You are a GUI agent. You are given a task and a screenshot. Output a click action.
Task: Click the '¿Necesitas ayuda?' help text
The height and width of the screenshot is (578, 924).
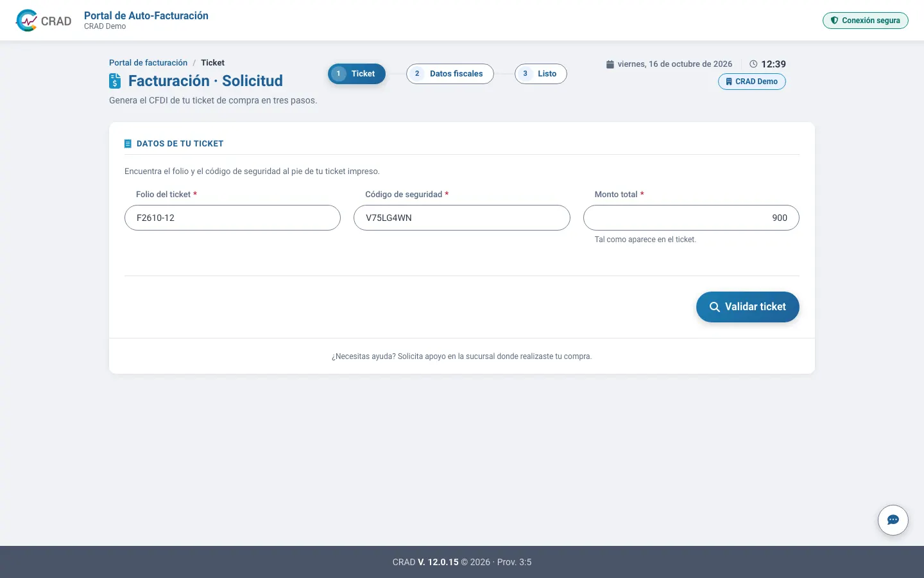(462, 356)
